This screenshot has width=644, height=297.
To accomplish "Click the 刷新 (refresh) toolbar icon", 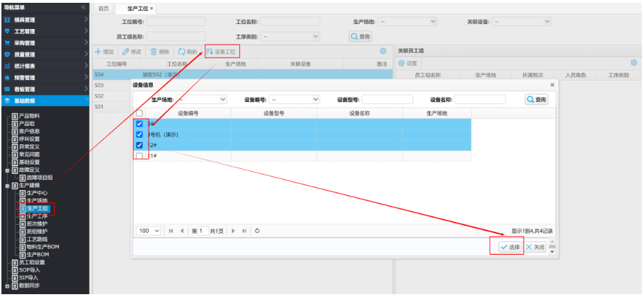I will click(x=182, y=52).
